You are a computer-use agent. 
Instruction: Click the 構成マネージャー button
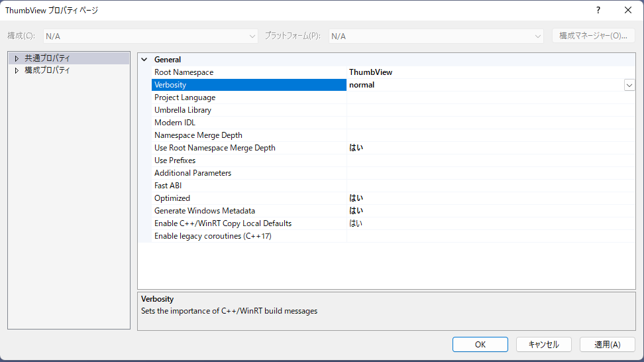pyautogui.click(x=593, y=36)
